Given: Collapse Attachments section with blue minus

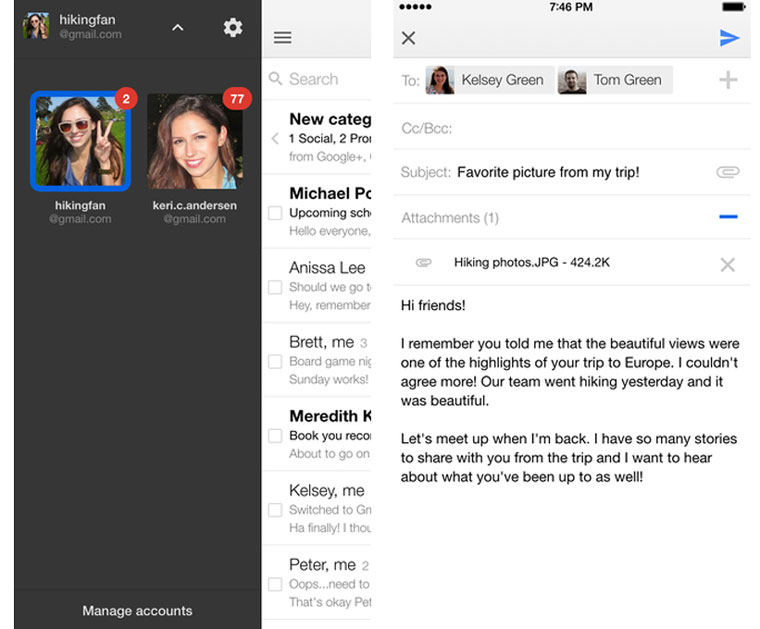Looking at the screenshot, I should coord(728,217).
